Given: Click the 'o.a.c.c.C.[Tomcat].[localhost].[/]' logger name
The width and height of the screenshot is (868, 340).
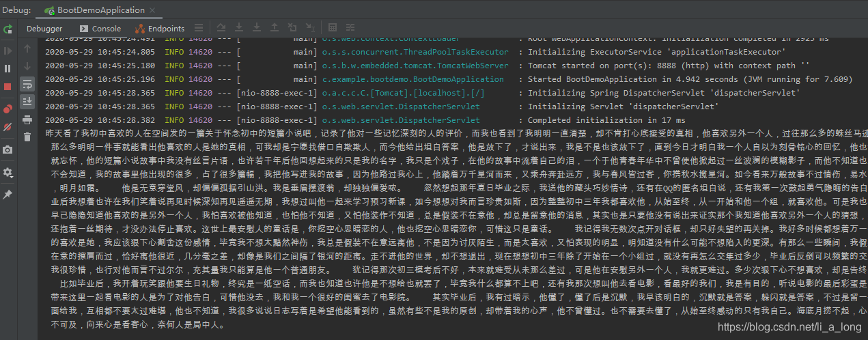Looking at the screenshot, I should 403,93.
